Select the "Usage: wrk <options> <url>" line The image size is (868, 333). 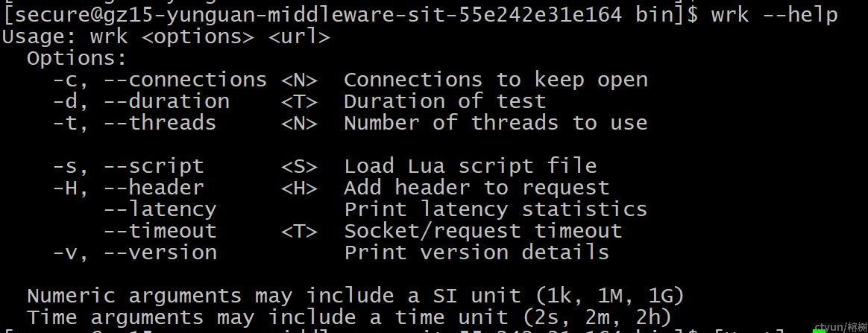point(166,37)
